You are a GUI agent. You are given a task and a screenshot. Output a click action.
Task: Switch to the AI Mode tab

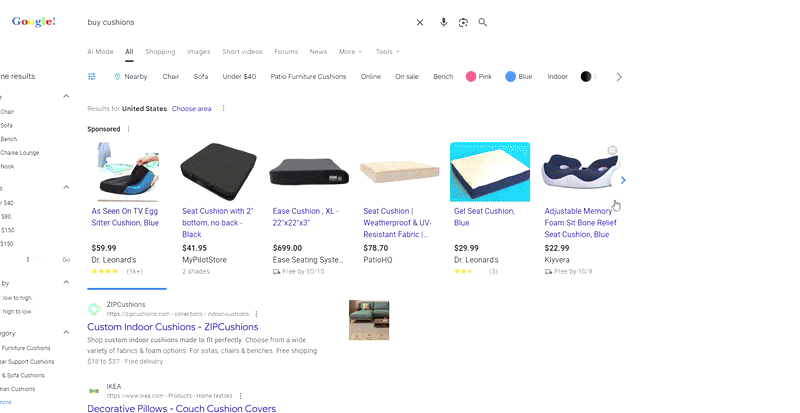point(100,52)
